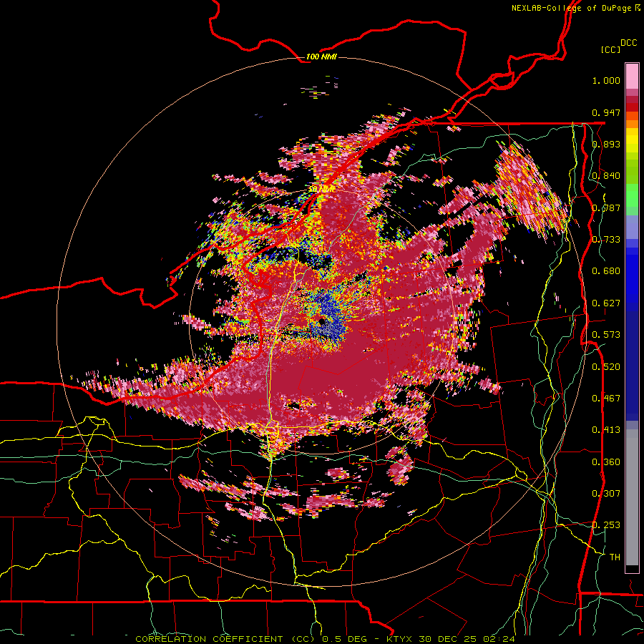Click the 02:24 timestamp
The width and height of the screenshot is (644, 644).
point(499,639)
